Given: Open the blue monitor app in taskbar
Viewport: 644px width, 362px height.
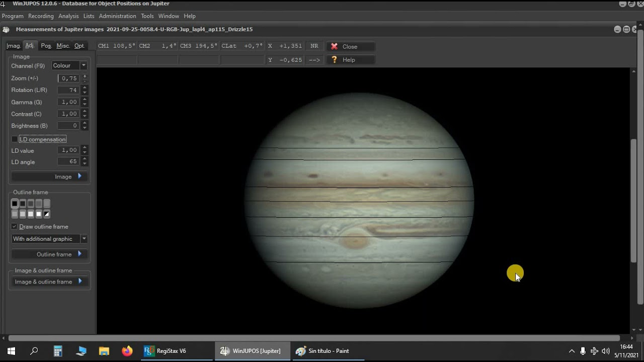Looking at the screenshot, I should point(81,351).
